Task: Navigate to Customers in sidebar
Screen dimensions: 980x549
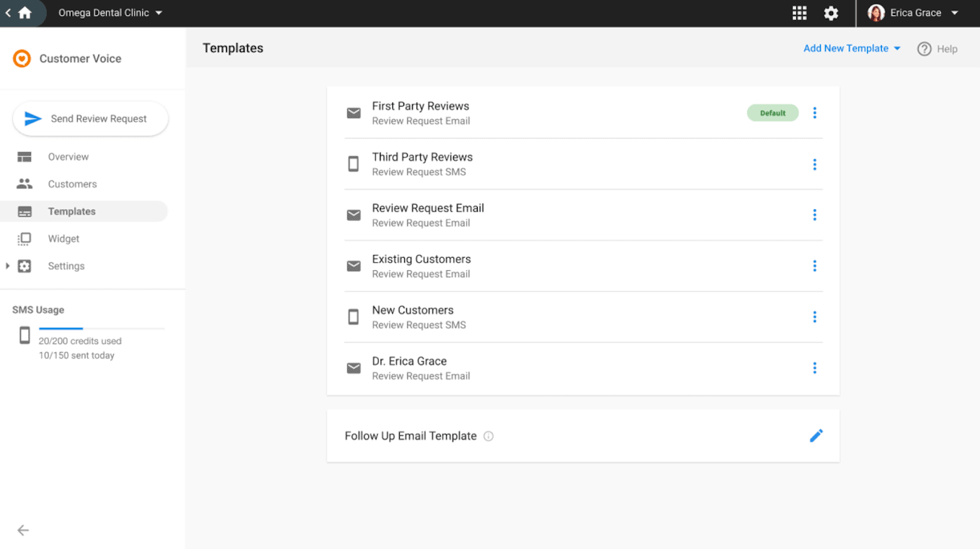Action: (x=72, y=184)
